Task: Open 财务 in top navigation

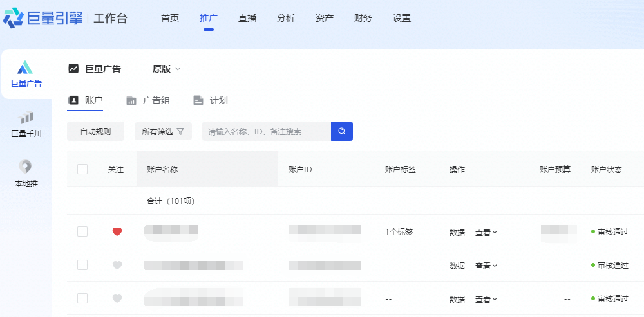Action: point(363,19)
